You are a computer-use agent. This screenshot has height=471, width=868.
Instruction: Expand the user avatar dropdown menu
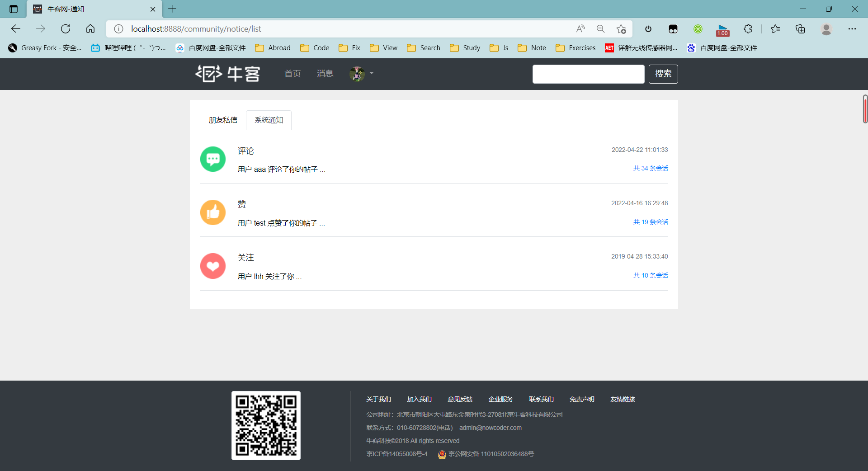point(362,74)
